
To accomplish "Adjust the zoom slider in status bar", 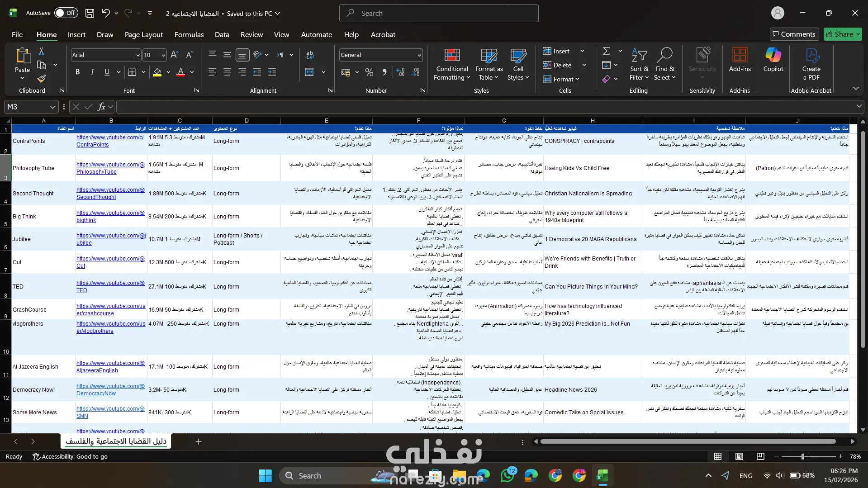I will tap(803, 456).
